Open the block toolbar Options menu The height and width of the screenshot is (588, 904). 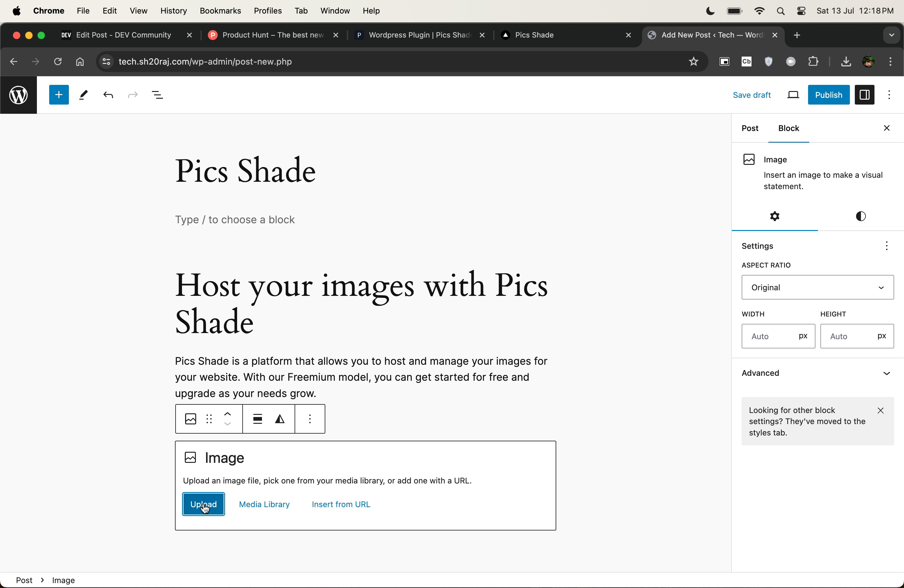310,419
